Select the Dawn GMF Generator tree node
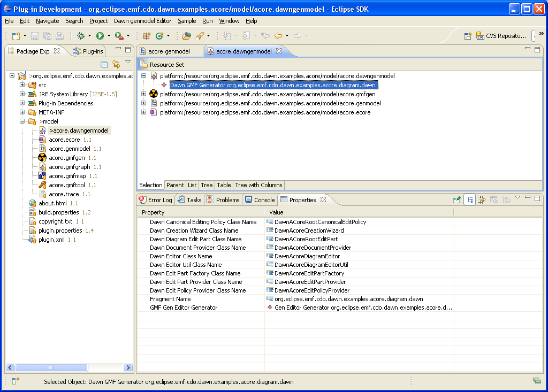The image size is (548, 392). click(272, 85)
